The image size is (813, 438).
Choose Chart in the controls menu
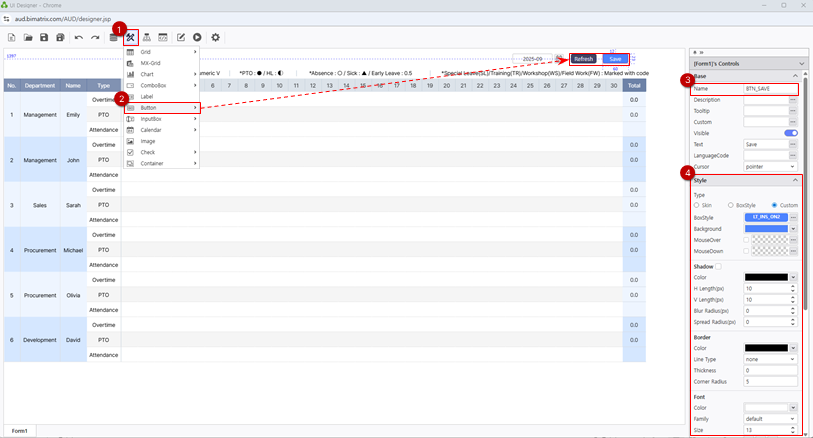coord(162,74)
